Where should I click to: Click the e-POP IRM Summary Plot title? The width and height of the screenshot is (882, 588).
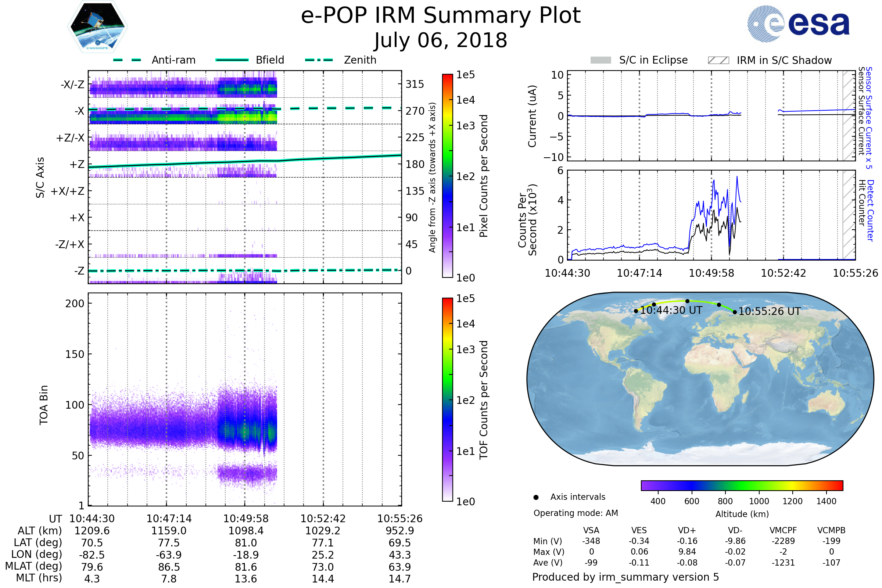pyautogui.click(x=441, y=16)
